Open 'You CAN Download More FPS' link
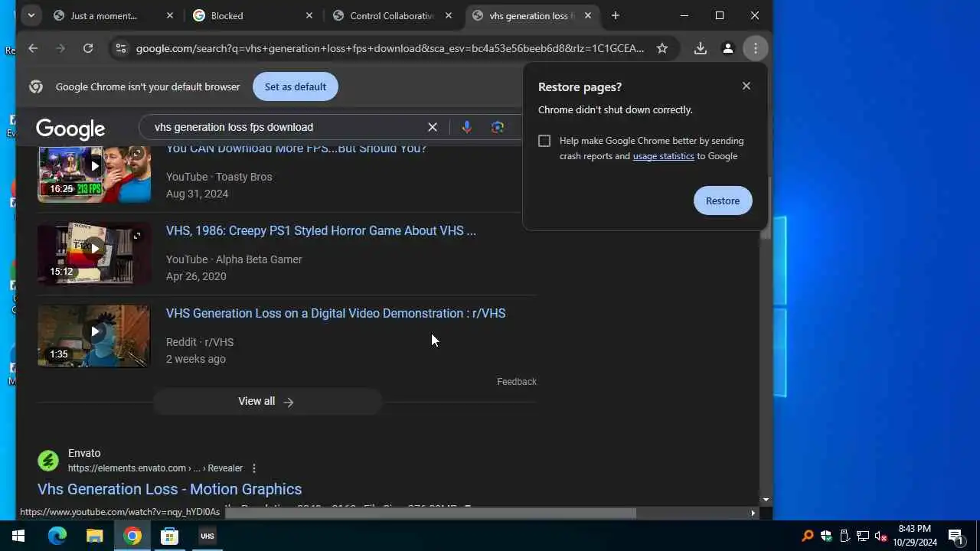Screen dimensions: 980x551 click(x=296, y=149)
